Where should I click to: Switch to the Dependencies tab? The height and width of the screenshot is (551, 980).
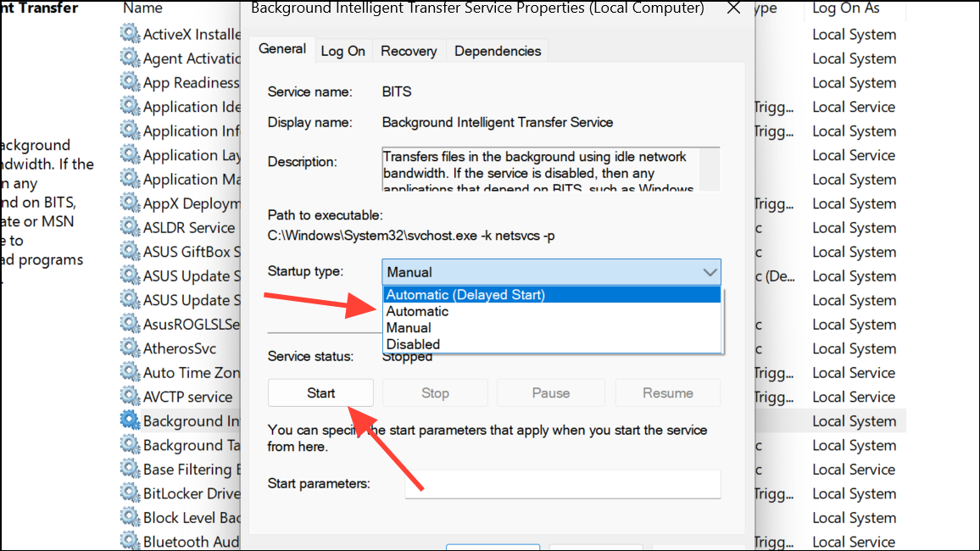point(498,51)
